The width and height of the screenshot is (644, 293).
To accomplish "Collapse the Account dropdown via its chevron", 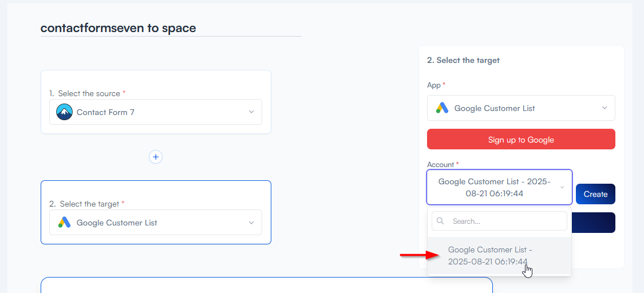I will (562, 188).
